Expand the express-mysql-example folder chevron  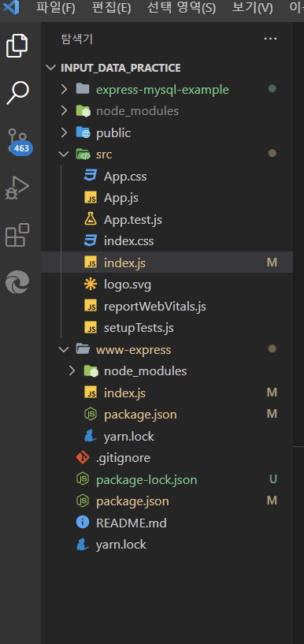tap(64, 89)
